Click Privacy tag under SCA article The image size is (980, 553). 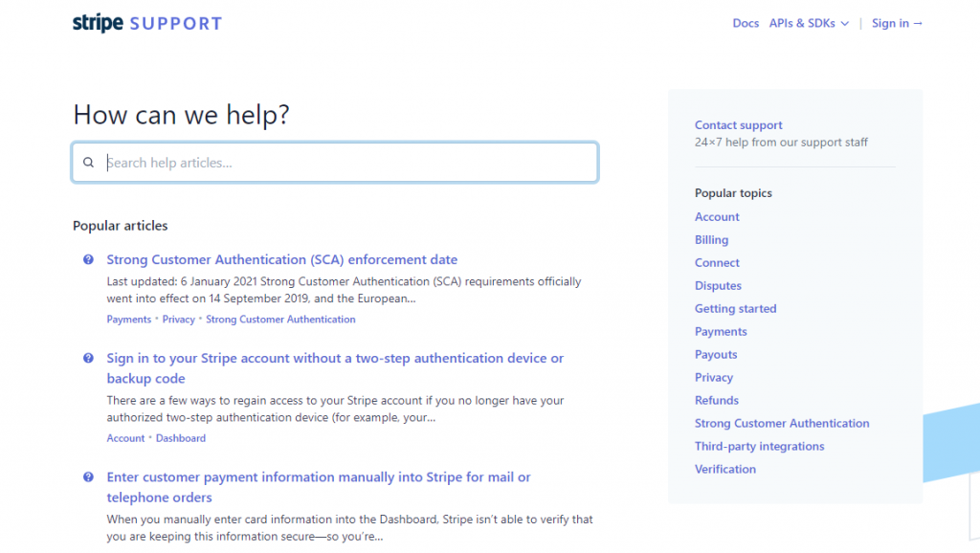pyautogui.click(x=179, y=320)
